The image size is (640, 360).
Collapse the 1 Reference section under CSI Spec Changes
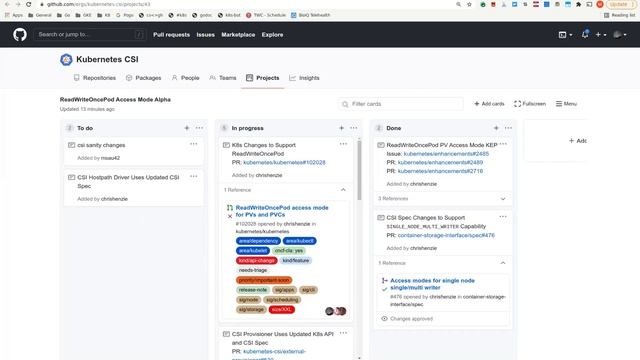pyautogui.click(x=503, y=263)
